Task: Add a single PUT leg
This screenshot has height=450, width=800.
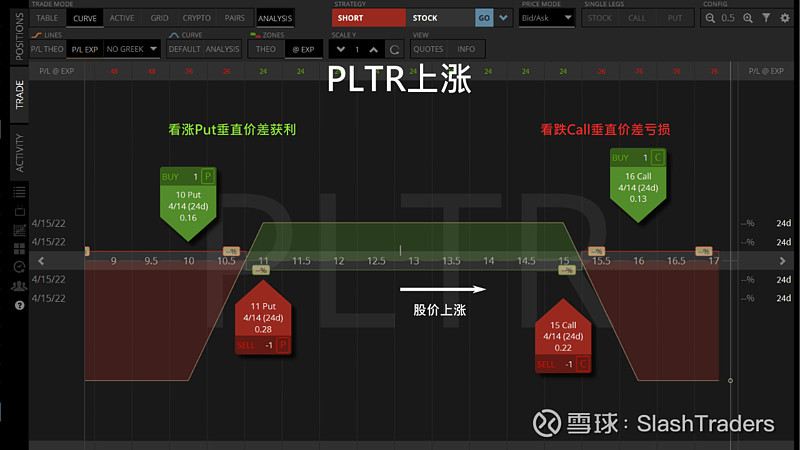Action: (674, 18)
